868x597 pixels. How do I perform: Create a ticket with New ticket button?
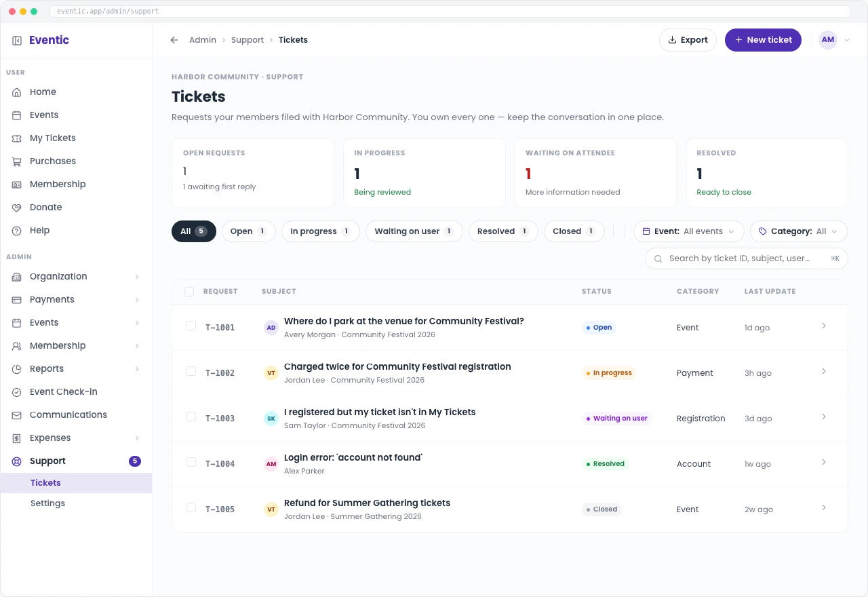click(x=763, y=40)
